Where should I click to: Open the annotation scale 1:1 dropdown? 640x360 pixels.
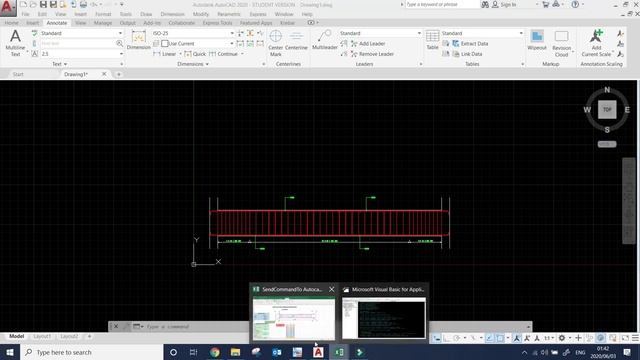[x=549, y=338]
